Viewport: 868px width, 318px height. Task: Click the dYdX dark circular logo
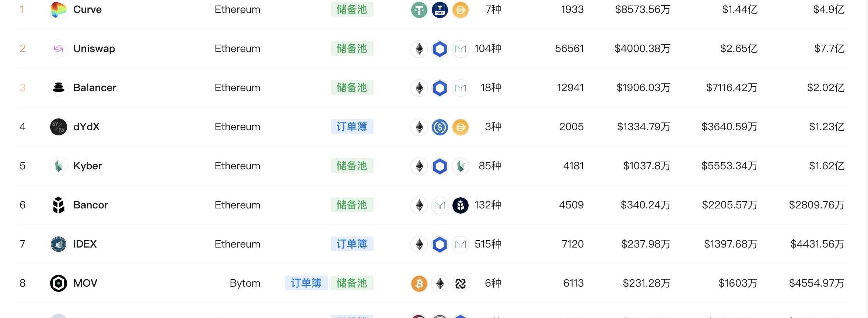click(58, 127)
